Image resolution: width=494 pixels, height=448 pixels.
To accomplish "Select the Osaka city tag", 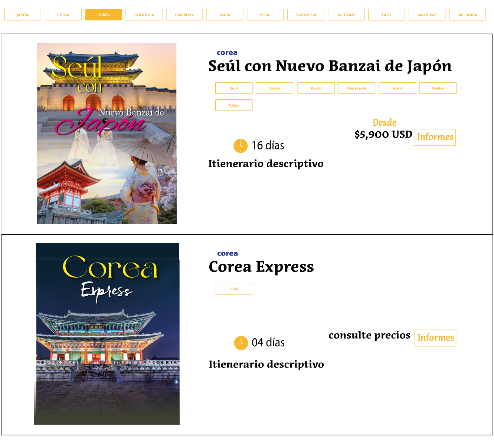I will tap(438, 88).
